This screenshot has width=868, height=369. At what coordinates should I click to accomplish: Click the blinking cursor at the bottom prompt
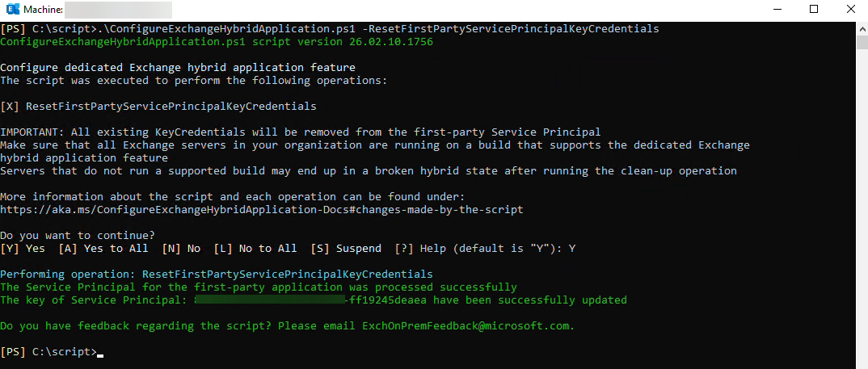point(99,354)
